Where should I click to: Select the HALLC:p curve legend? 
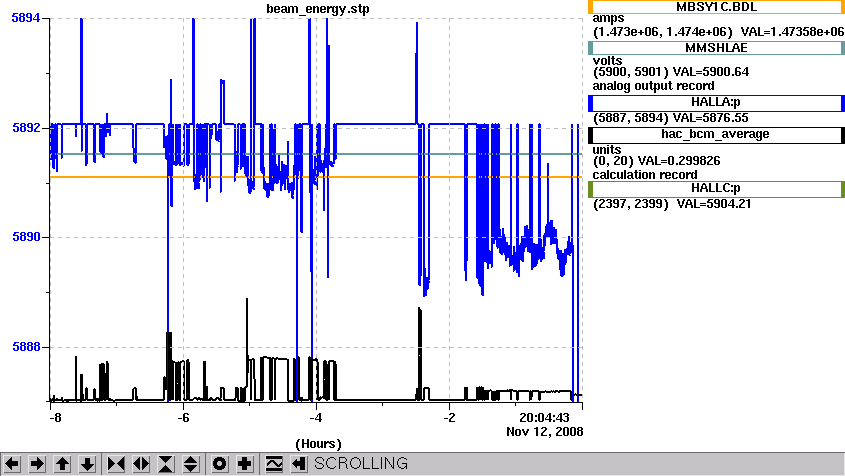point(716,189)
